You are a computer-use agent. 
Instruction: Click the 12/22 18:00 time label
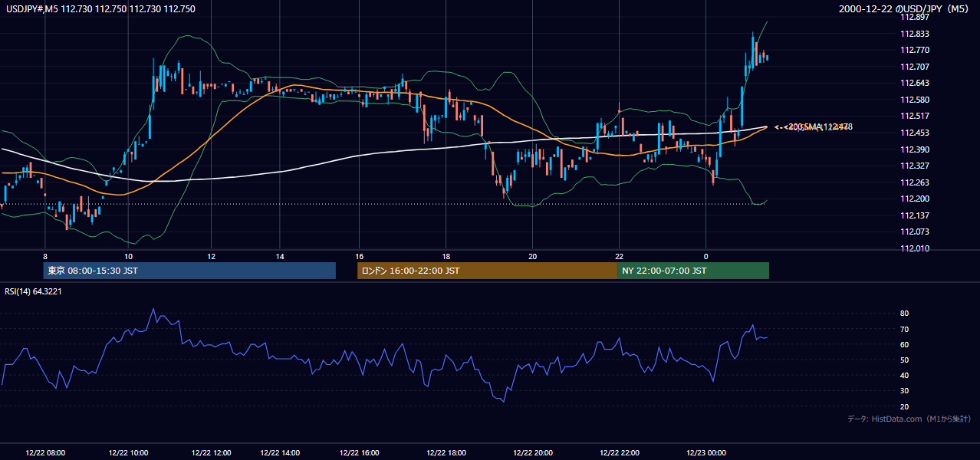point(446,452)
